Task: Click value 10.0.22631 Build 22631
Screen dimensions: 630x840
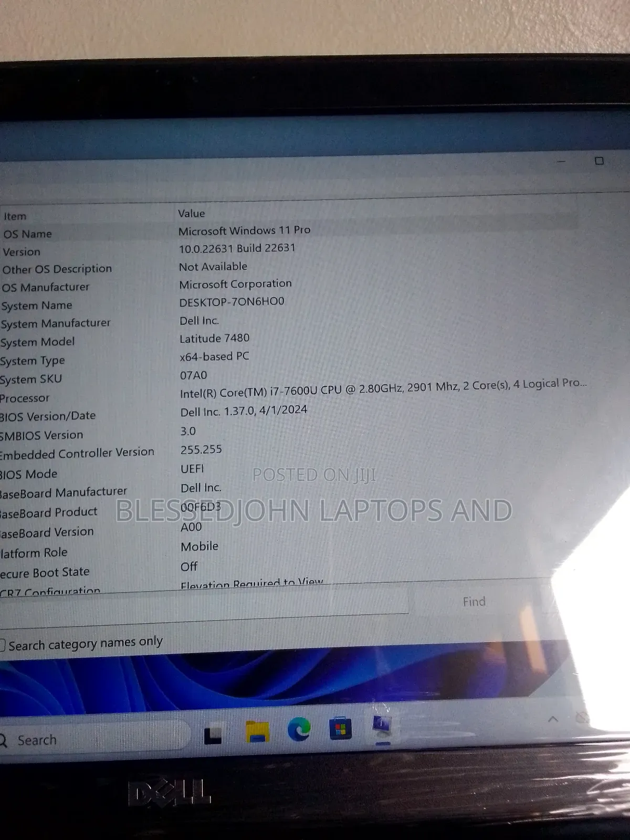Action: [237, 248]
